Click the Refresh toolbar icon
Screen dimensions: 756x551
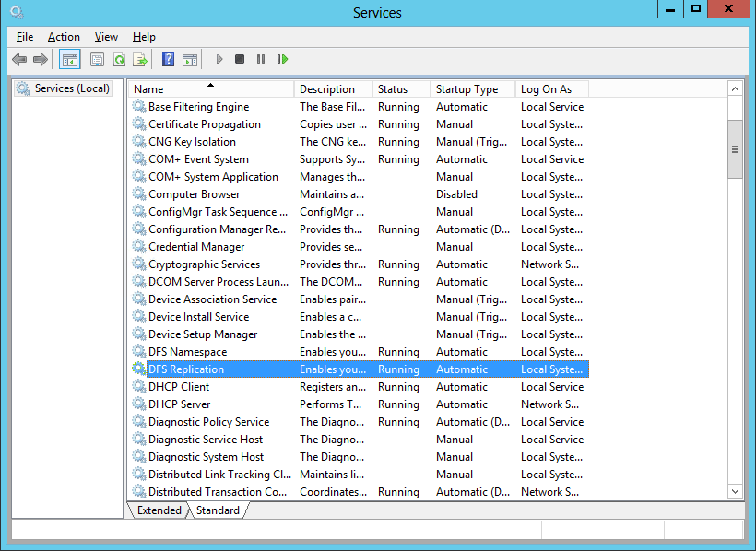pos(119,59)
